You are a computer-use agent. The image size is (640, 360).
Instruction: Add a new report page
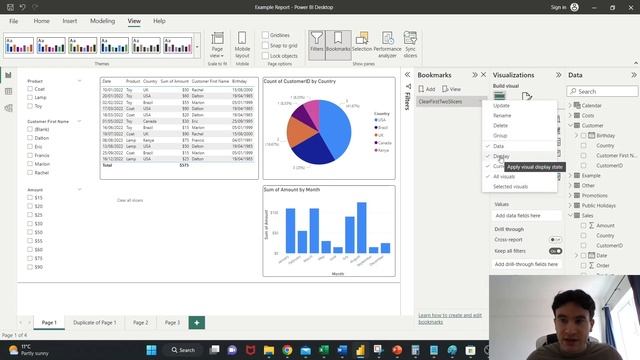(197, 322)
